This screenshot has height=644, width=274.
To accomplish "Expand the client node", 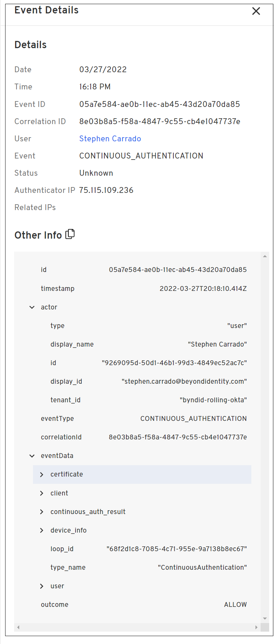I will (42, 493).
